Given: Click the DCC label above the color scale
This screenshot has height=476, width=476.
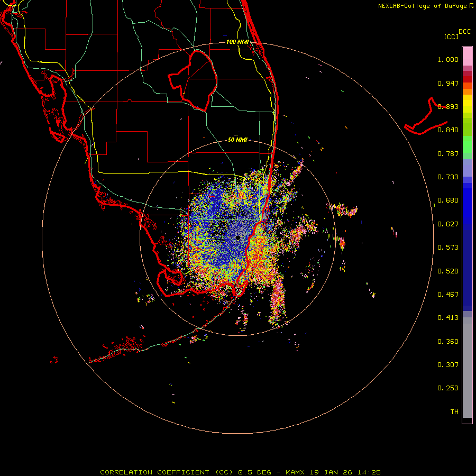Looking at the screenshot, I should (x=465, y=32).
